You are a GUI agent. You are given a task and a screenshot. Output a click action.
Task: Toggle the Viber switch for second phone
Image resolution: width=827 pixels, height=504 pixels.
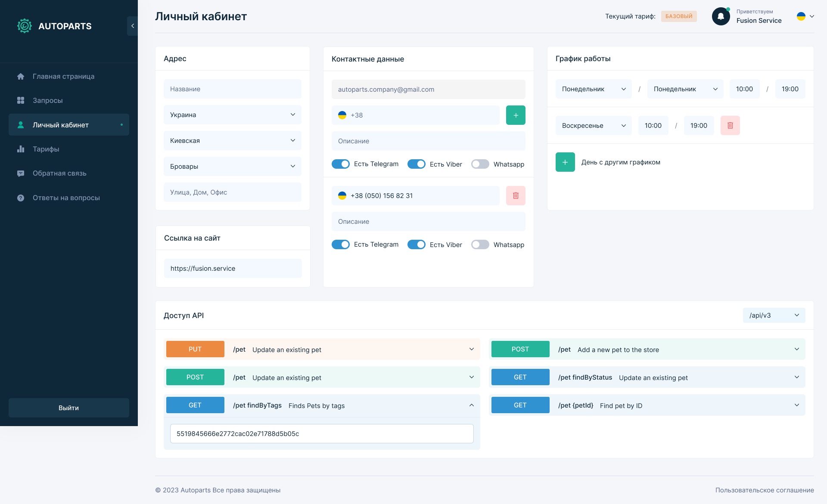click(x=418, y=244)
